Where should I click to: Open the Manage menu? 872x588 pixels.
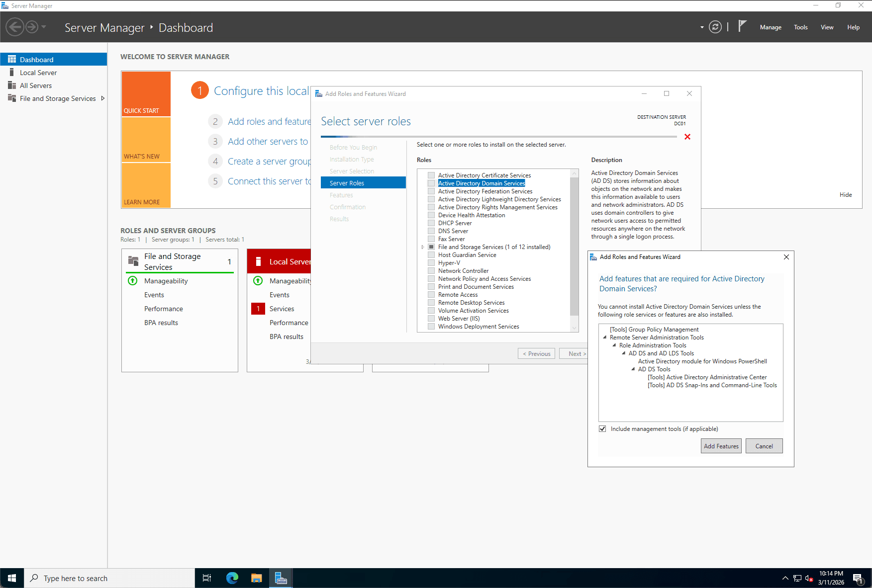pyautogui.click(x=771, y=27)
